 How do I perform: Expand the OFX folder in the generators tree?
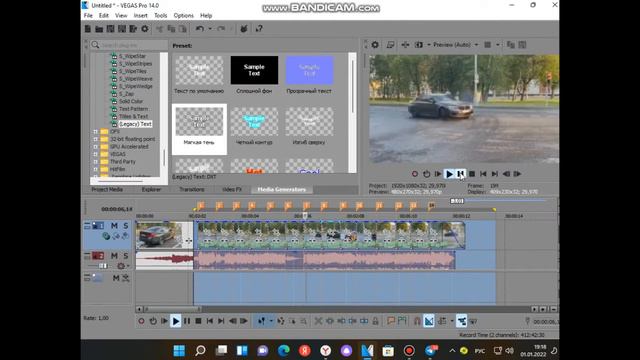96,131
